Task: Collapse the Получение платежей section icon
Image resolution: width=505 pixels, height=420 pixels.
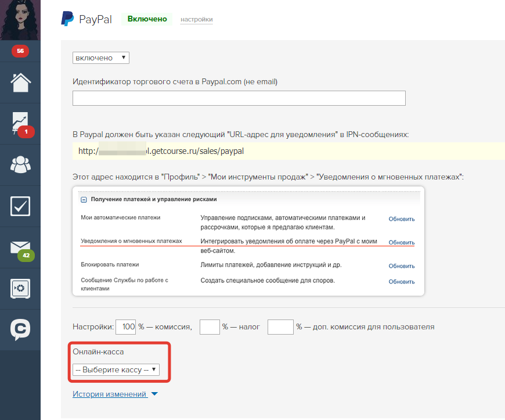Action: tap(84, 200)
